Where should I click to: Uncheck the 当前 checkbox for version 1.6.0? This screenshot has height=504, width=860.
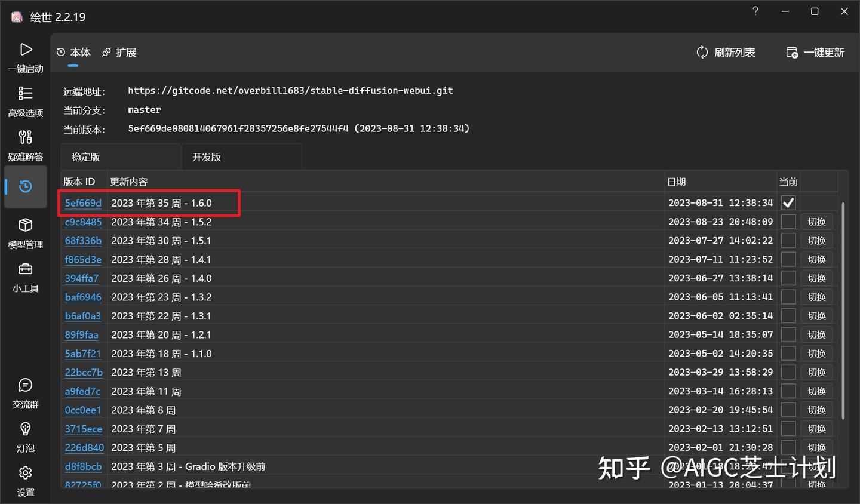[x=788, y=202]
